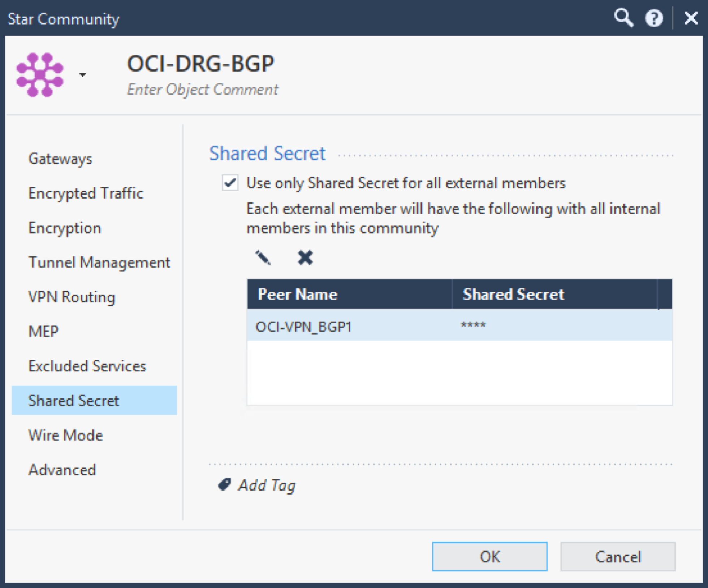Click the Add Tag link
The image size is (708, 588).
267,485
